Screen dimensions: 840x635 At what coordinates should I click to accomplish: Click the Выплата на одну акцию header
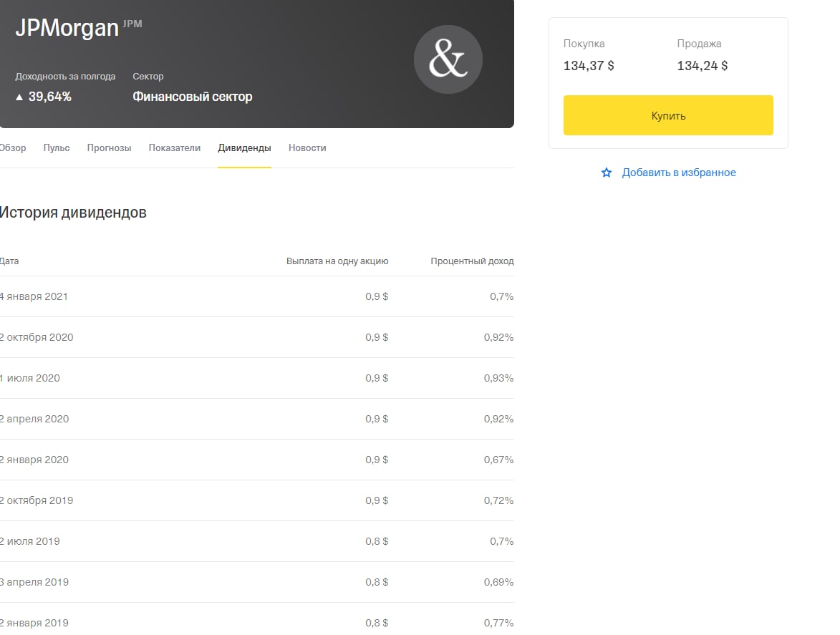pos(337,261)
